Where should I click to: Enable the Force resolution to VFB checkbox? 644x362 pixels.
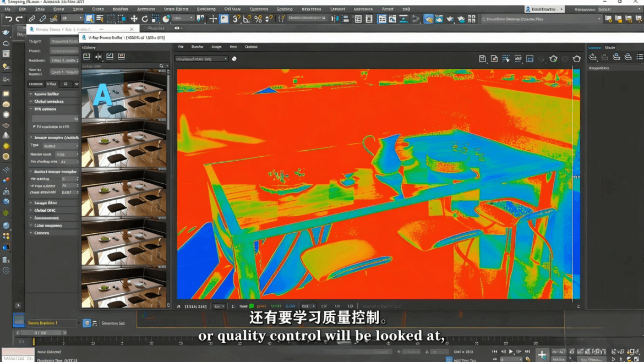[35, 126]
